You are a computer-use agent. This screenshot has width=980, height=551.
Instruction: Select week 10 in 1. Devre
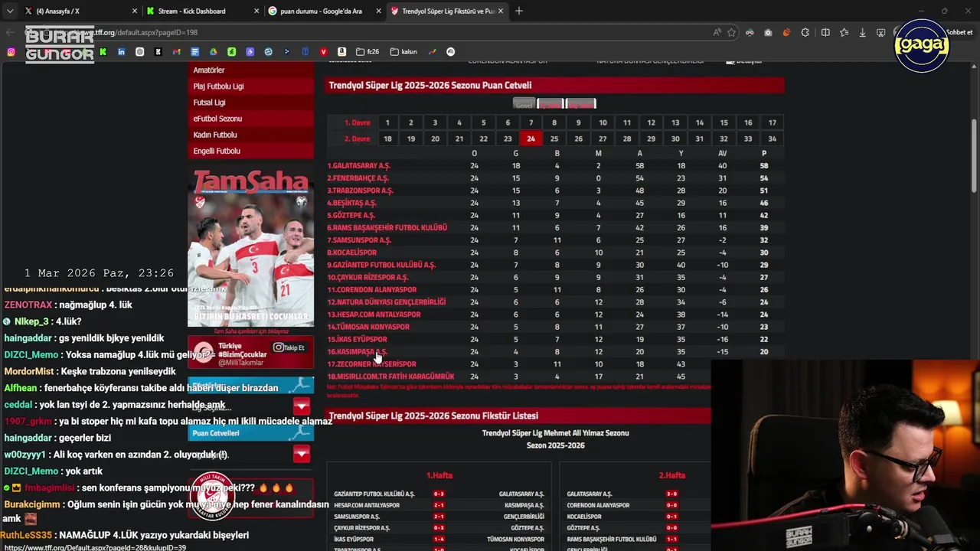click(x=603, y=122)
